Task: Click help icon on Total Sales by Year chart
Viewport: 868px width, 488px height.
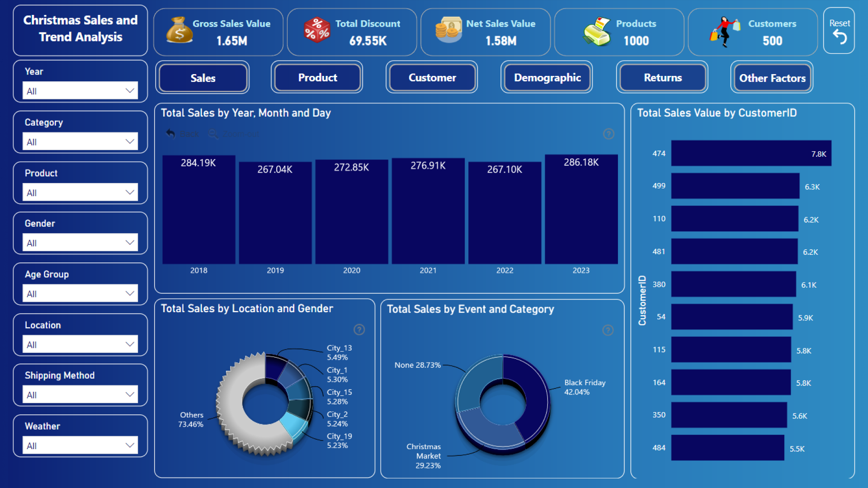Action: pyautogui.click(x=609, y=134)
